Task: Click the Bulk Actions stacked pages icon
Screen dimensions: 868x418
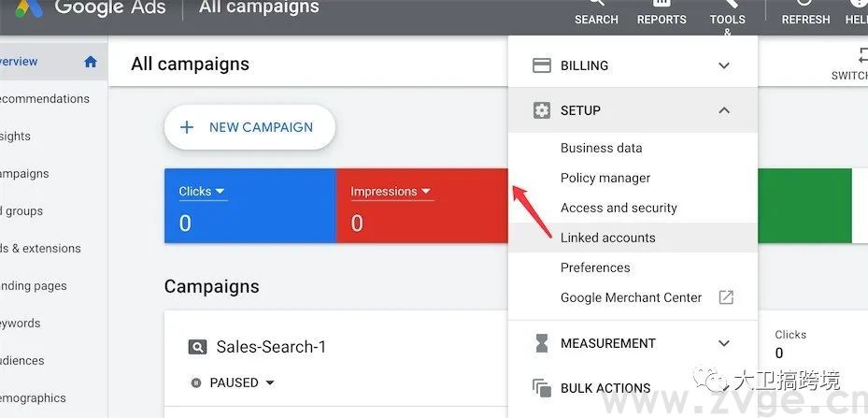Action: pos(541,388)
